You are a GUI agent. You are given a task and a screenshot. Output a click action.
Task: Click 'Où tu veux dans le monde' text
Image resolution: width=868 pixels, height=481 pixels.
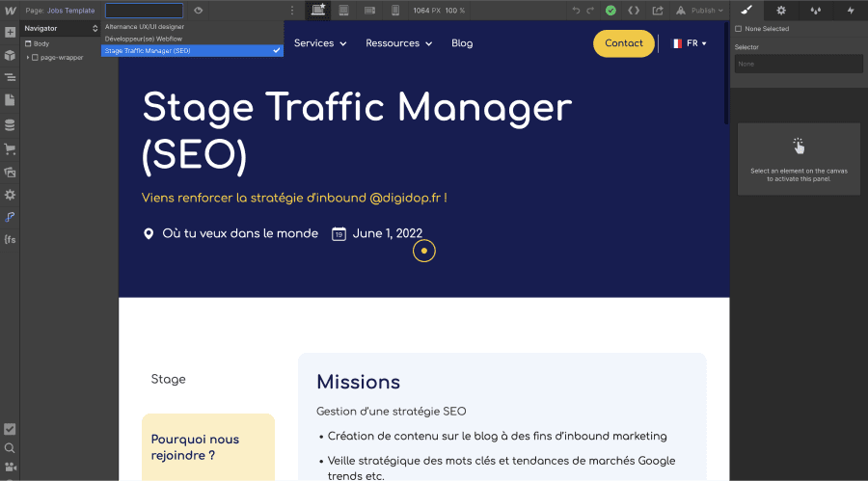tap(240, 233)
